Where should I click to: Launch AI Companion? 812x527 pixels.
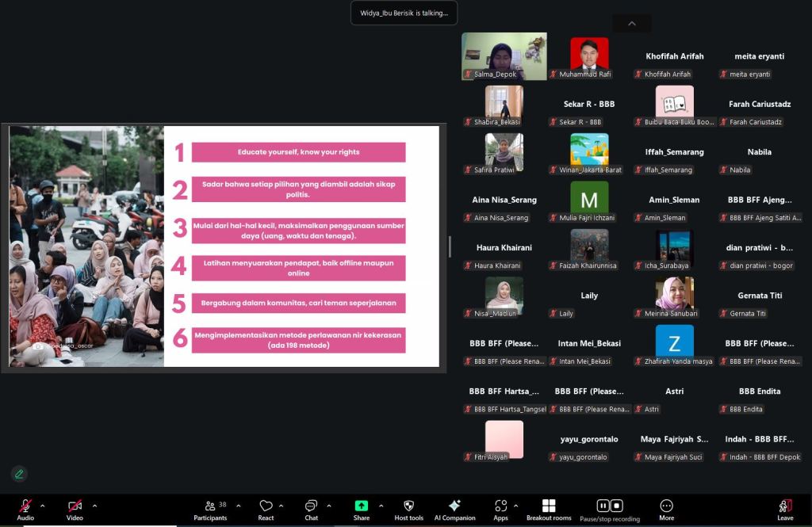(x=454, y=509)
